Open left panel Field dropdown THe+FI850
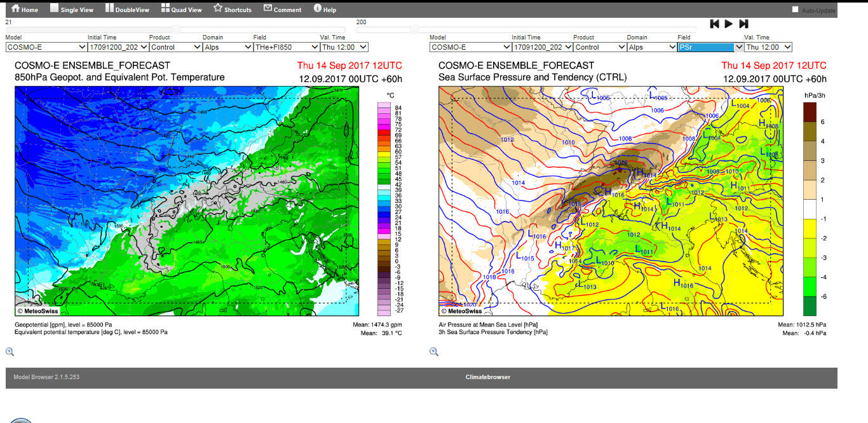868x423 pixels. pyautogui.click(x=286, y=47)
